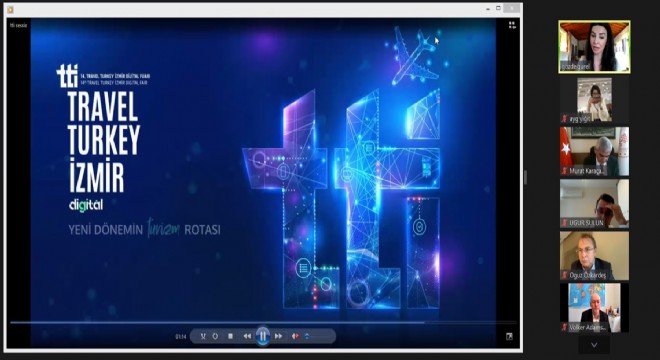Select Oguz Özkardeş participant thumbnail
The image size is (660, 360).
(594, 256)
